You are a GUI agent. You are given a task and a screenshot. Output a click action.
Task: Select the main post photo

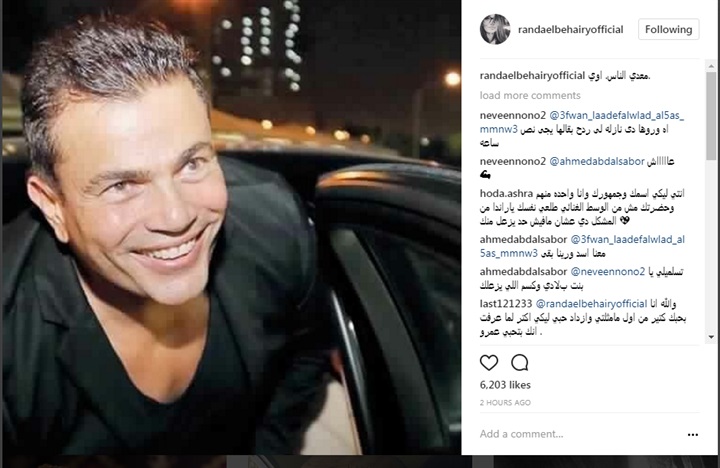tap(231, 227)
